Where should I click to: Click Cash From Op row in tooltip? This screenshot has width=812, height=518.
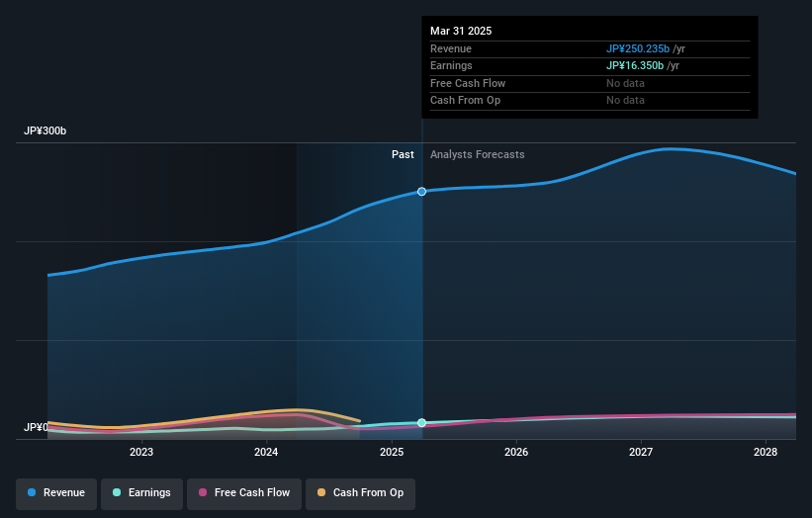pos(589,101)
